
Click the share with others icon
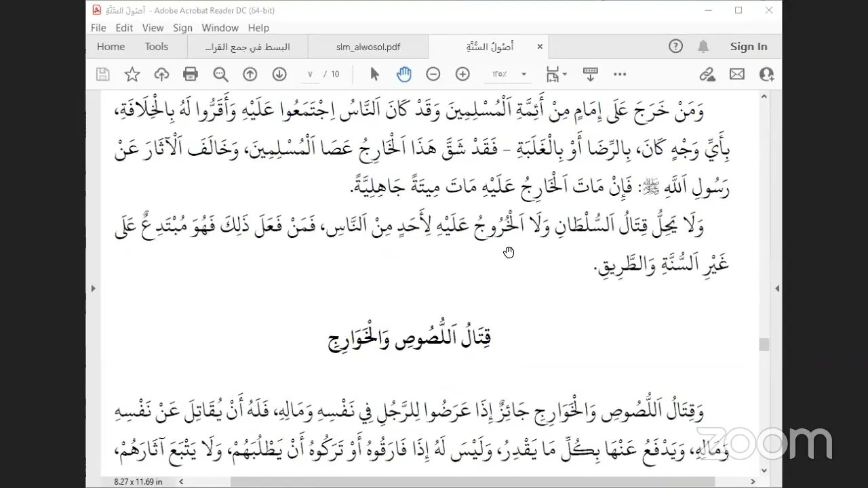click(767, 75)
